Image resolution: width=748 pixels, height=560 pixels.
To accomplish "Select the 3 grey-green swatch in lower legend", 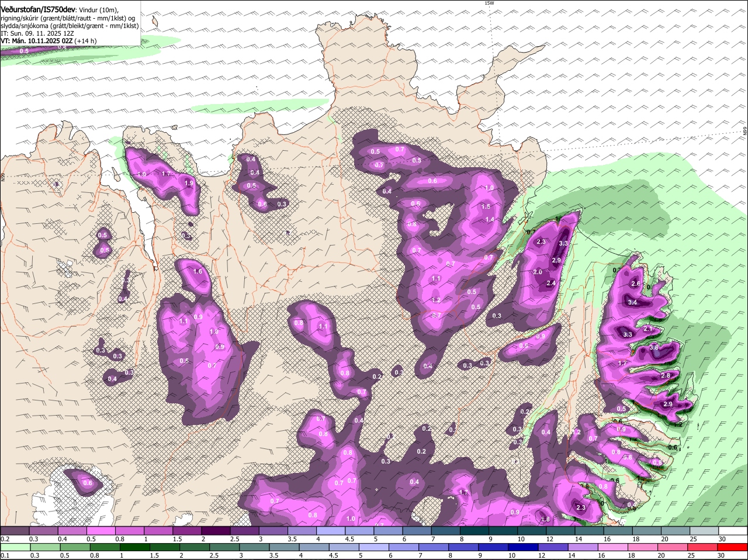I will pos(255,547).
